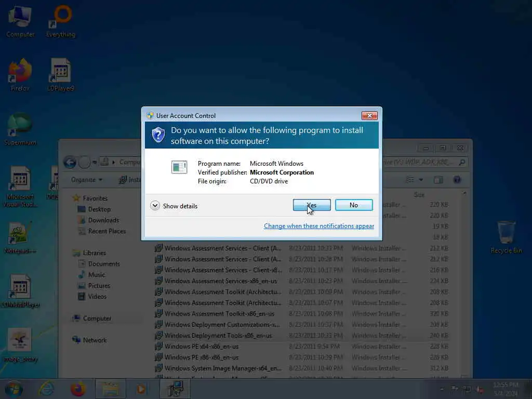Open Firefox desktop shortcut

(20, 75)
